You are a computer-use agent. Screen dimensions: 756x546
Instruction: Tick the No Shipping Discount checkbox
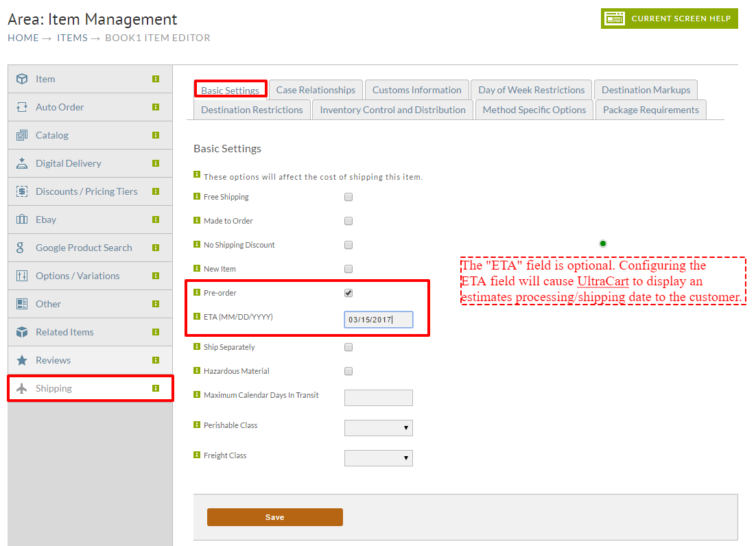pos(349,246)
